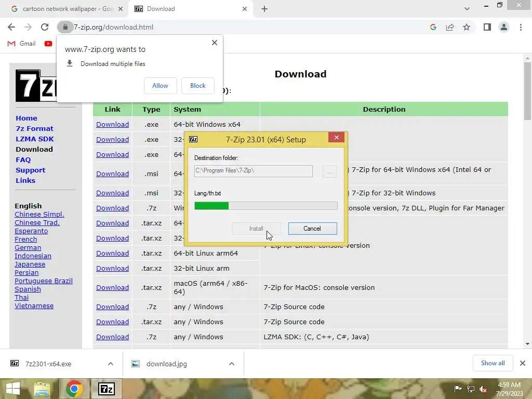Screen dimensions: 532x399
Task: Open the Windows Start button
Action: [x=13, y=389]
